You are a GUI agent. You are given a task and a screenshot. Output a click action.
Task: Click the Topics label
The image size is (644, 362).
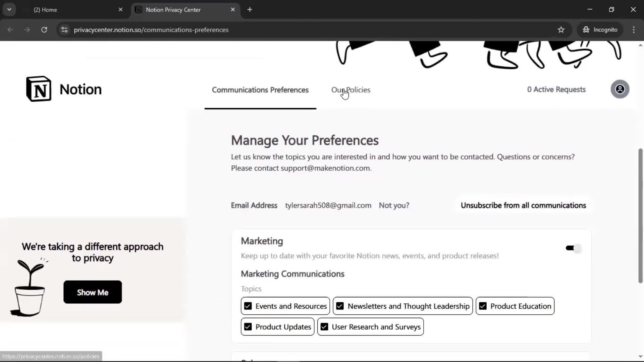[x=251, y=289]
